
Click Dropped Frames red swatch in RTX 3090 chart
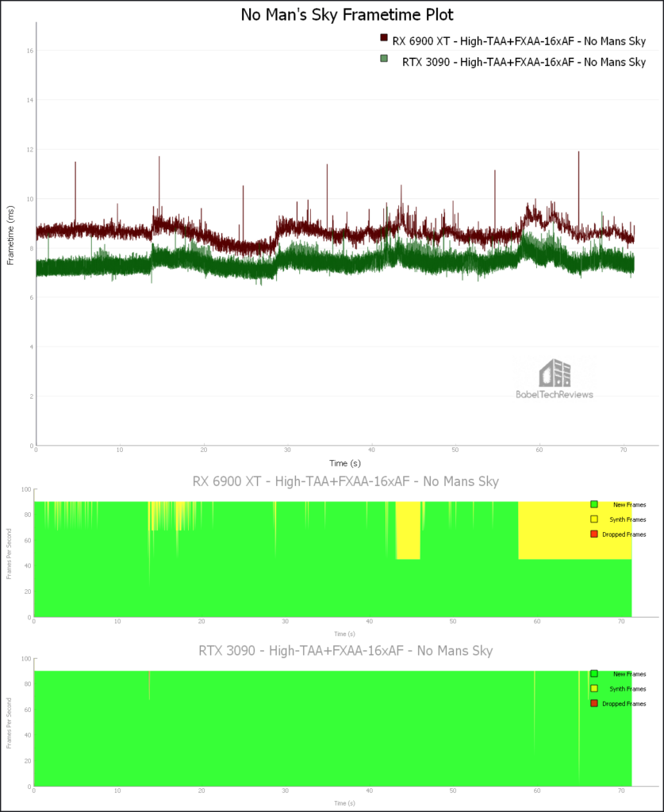593,703
